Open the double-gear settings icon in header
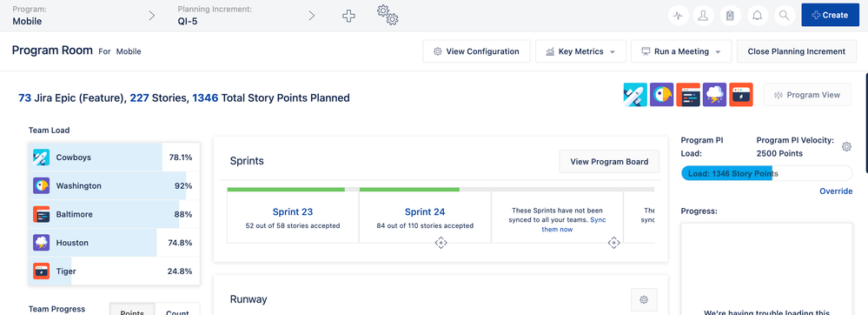Screen dimensions: 868x315 pos(388,15)
